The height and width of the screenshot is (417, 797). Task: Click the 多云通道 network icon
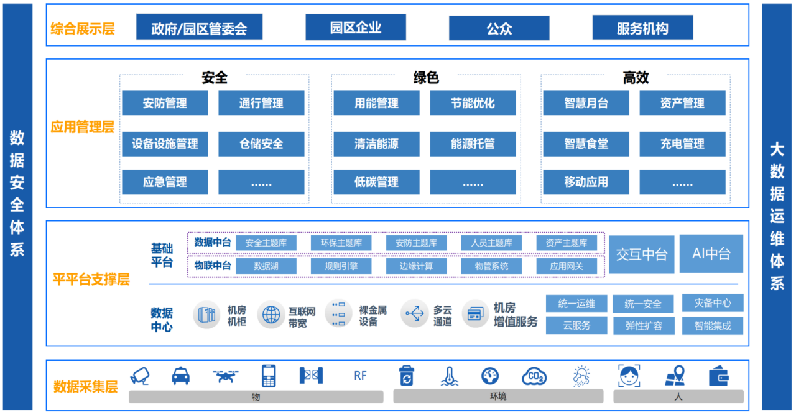pos(412,315)
